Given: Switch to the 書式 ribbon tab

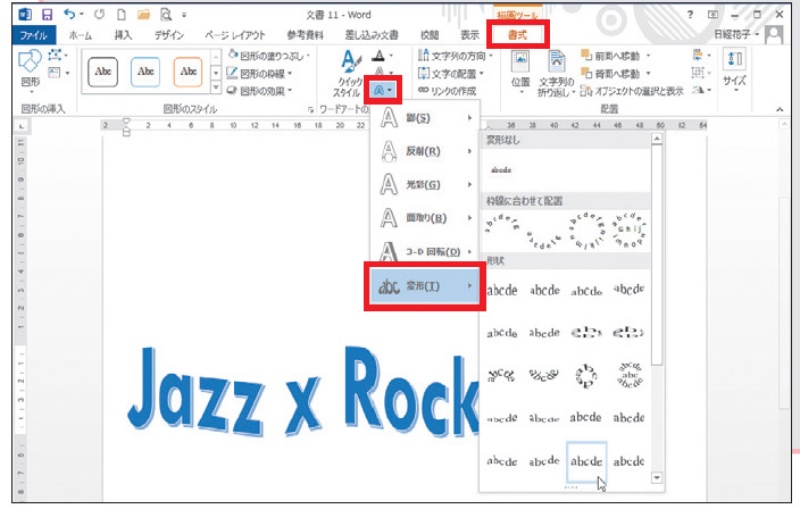Looking at the screenshot, I should click(x=518, y=34).
